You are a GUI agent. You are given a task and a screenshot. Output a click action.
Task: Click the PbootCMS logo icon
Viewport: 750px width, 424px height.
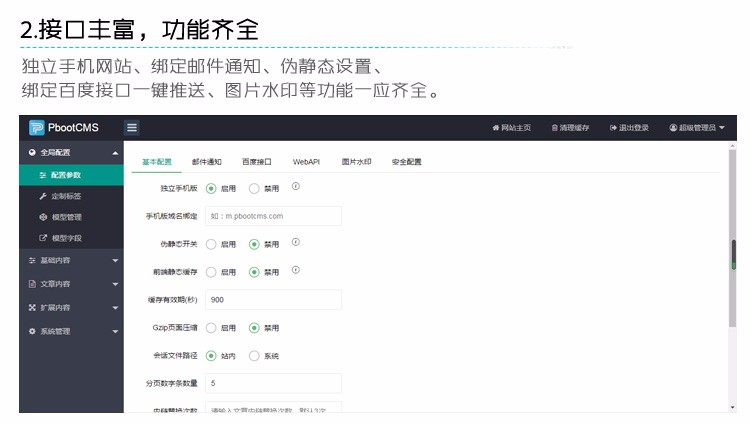36,127
